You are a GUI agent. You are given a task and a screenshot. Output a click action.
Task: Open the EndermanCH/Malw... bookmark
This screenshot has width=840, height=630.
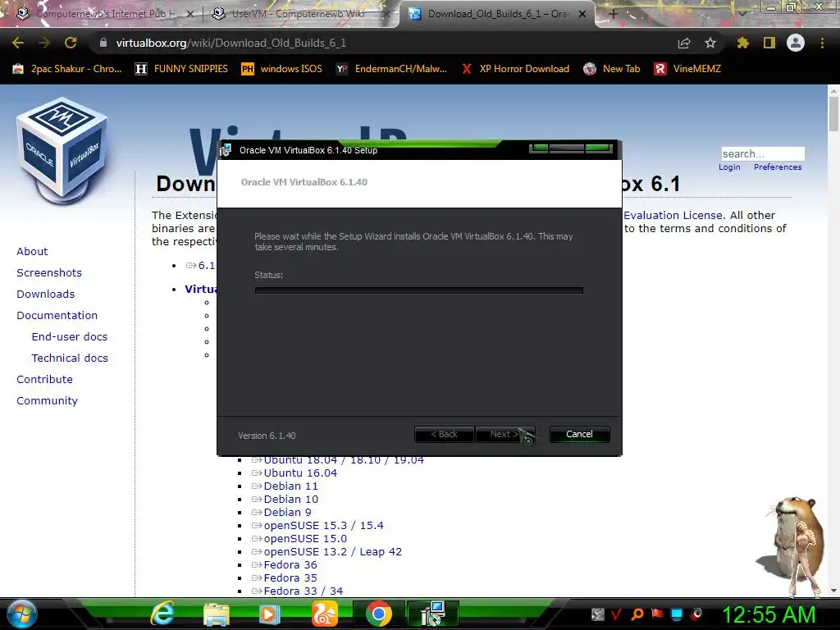[x=391, y=69]
